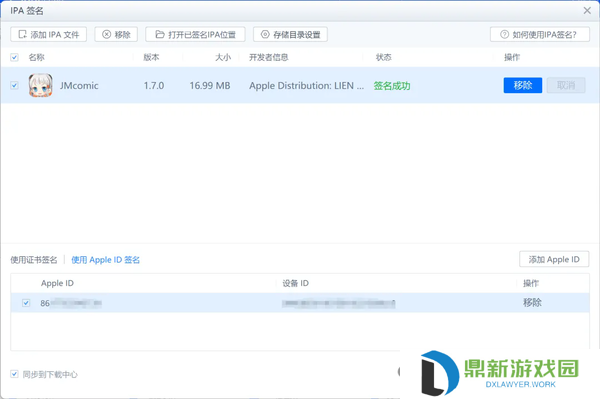
Task: Open the 如何使用IPA签名? help button
Action: coord(540,34)
